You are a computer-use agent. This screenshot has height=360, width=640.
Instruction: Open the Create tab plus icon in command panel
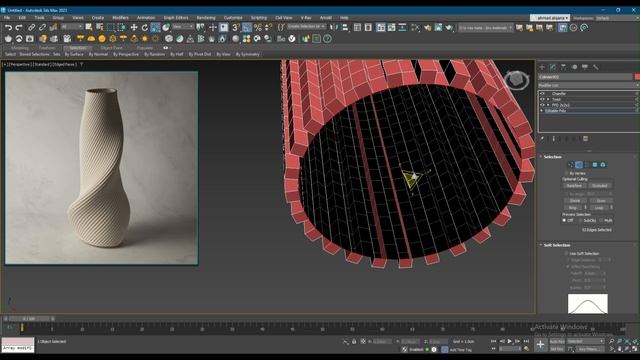[542, 67]
